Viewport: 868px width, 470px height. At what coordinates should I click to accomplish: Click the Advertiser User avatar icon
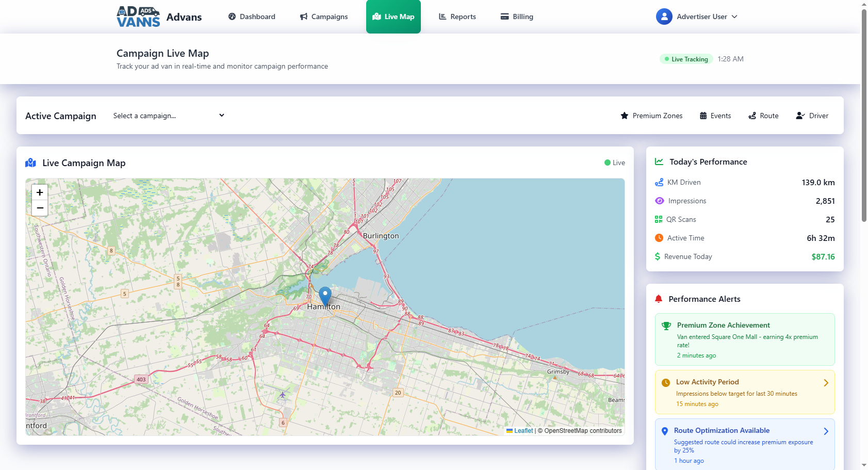pyautogui.click(x=664, y=17)
